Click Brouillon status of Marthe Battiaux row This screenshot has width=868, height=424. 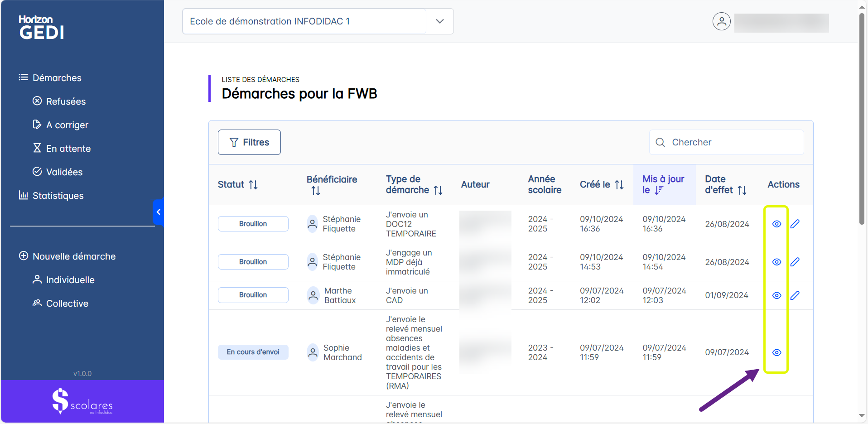(253, 295)
